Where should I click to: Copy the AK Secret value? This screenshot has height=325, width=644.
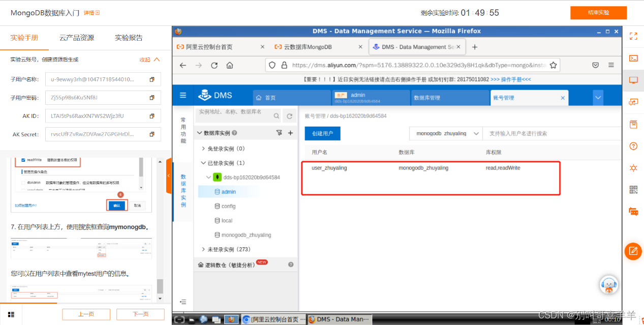(x=151, y=134)
